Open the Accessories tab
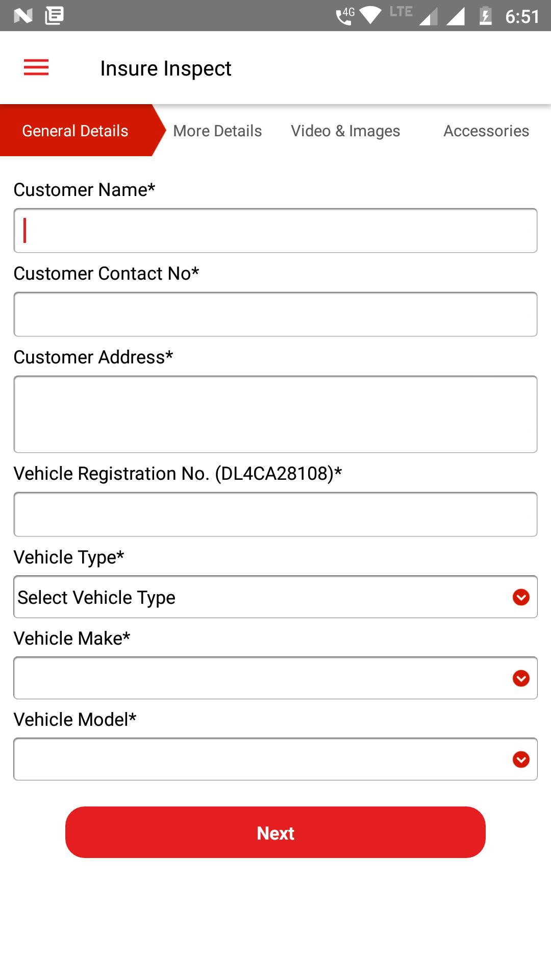 [486, 131]
